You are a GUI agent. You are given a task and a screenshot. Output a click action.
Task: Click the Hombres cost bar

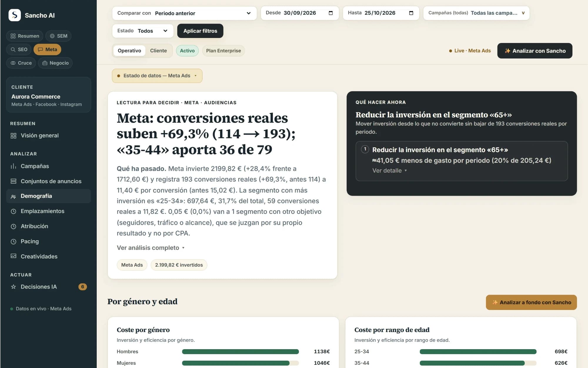(240, 352)
